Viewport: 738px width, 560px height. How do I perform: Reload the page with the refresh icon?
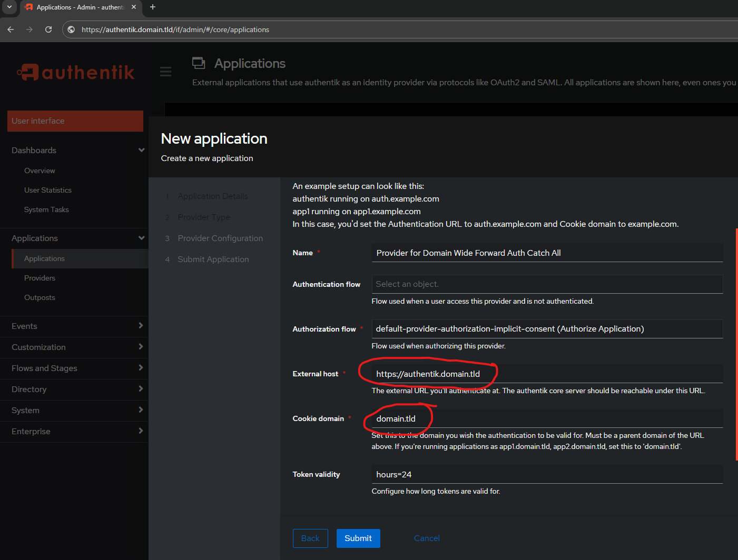click(48, 29)
